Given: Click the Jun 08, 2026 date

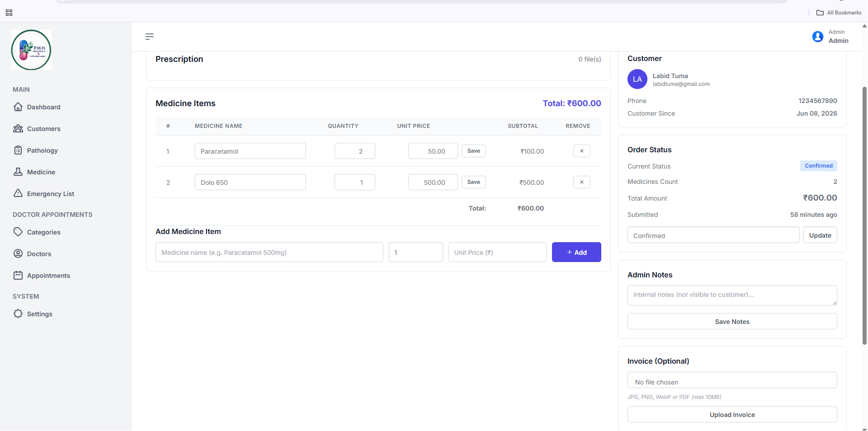Looking at the screenshot, I should (816, 113).
